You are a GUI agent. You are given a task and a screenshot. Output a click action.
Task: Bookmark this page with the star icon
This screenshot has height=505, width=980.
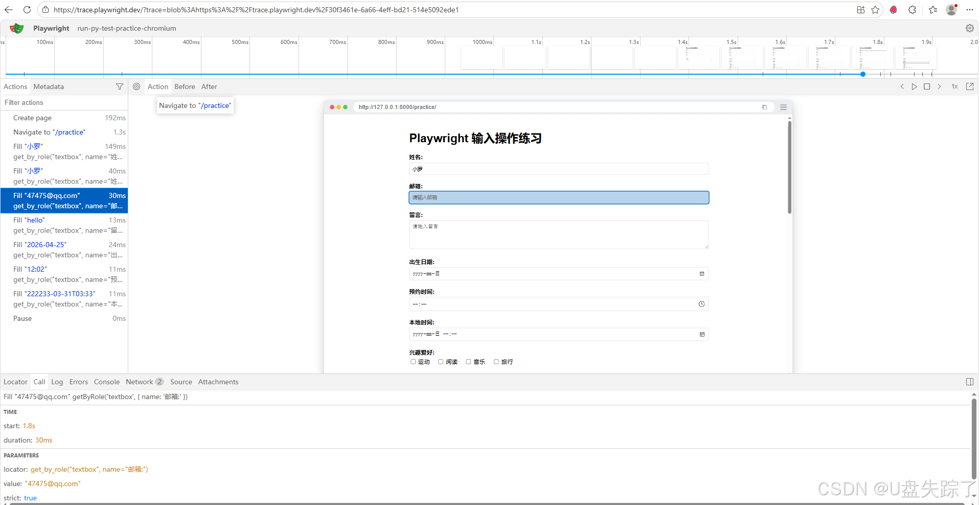tap(875, 10)
